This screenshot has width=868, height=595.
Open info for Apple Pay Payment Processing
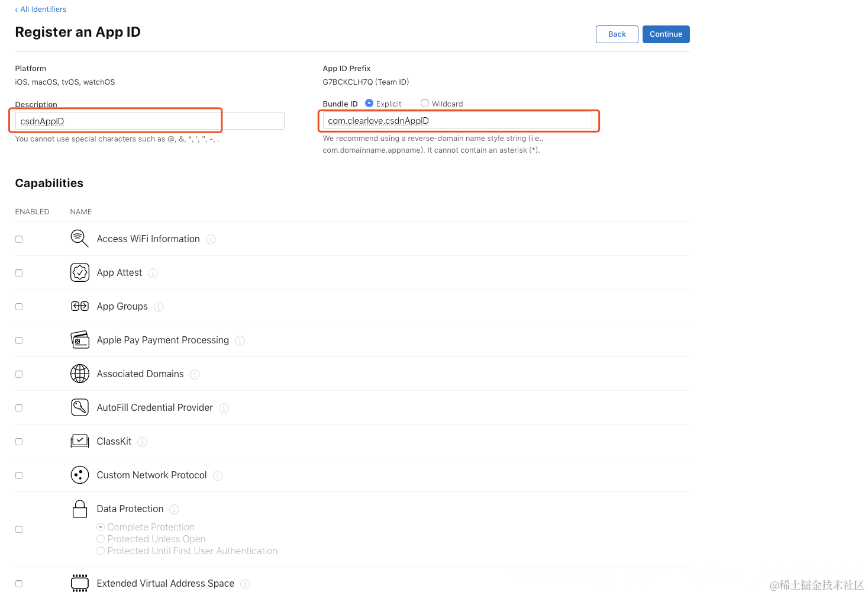pos(240,340)
